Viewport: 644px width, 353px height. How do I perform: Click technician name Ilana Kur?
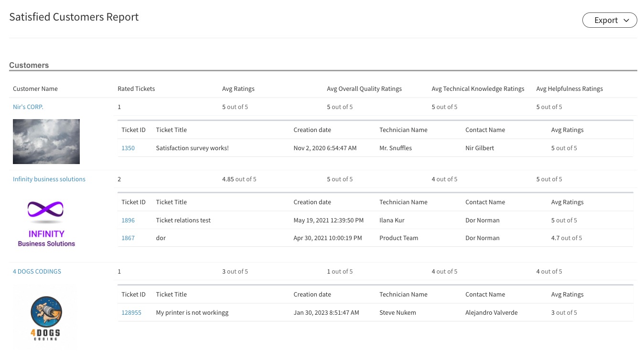click(392, 221)
